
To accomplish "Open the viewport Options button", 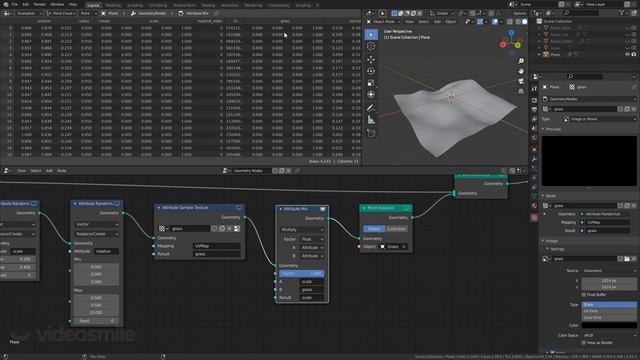I will click(519, 13).
